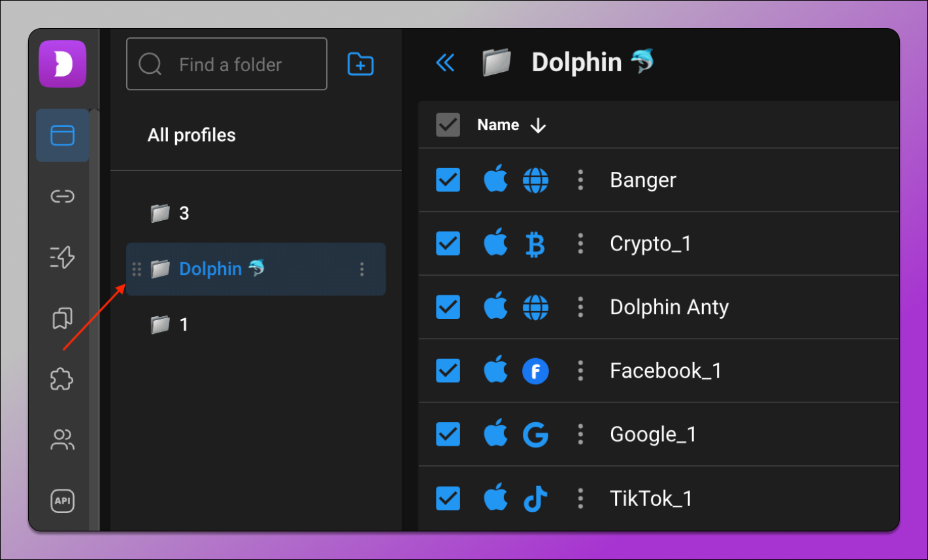This screenshot has width=928, height=560.
Task: Select the Banger profile name
Action: 643,180
